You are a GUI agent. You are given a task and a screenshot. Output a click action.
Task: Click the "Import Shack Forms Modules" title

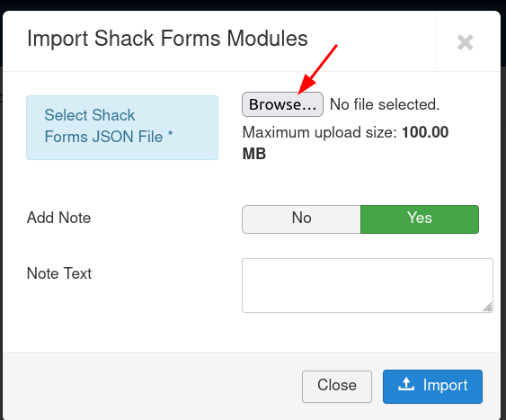pos(167,39)
